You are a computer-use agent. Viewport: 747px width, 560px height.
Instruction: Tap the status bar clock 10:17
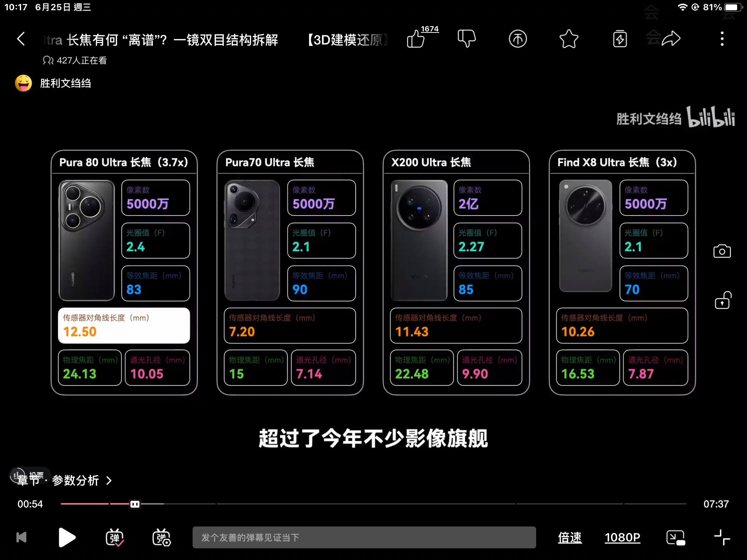tap(16, 7)
